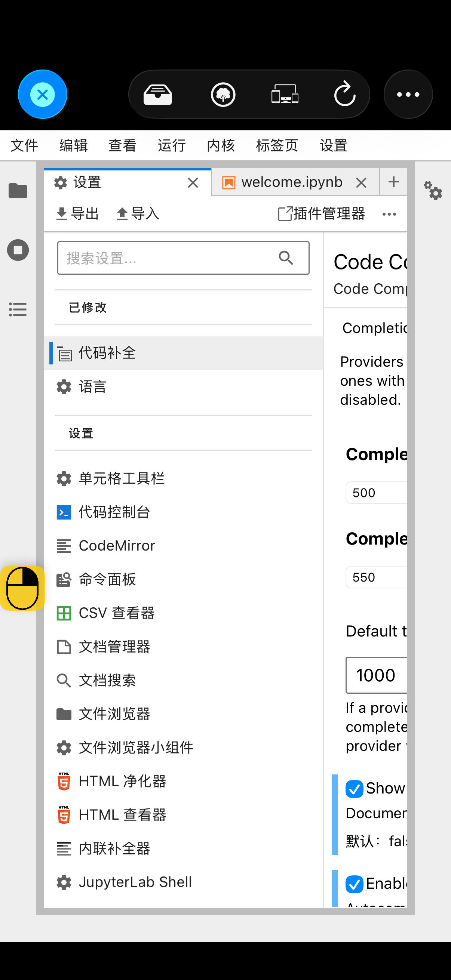Open the inbox tray icon in the top pill
This screenshot has width=451, height=980.
pyautogui.click(x=157, y=94)
